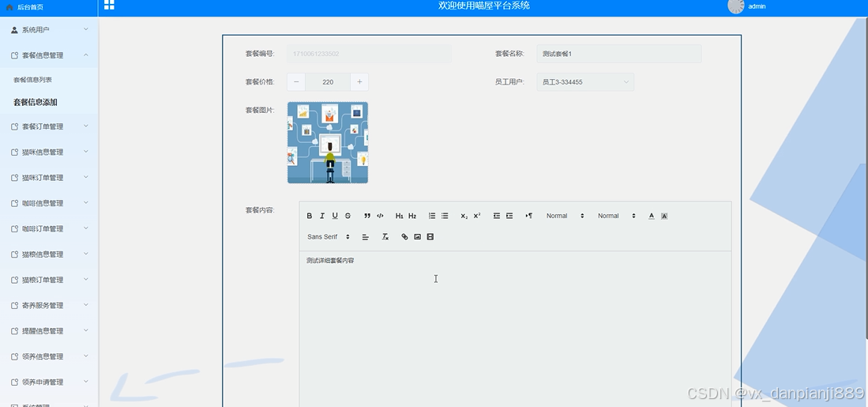Switch text direction with the paragraph icon
Screen dimensions: 868x407
coord(528,216)
